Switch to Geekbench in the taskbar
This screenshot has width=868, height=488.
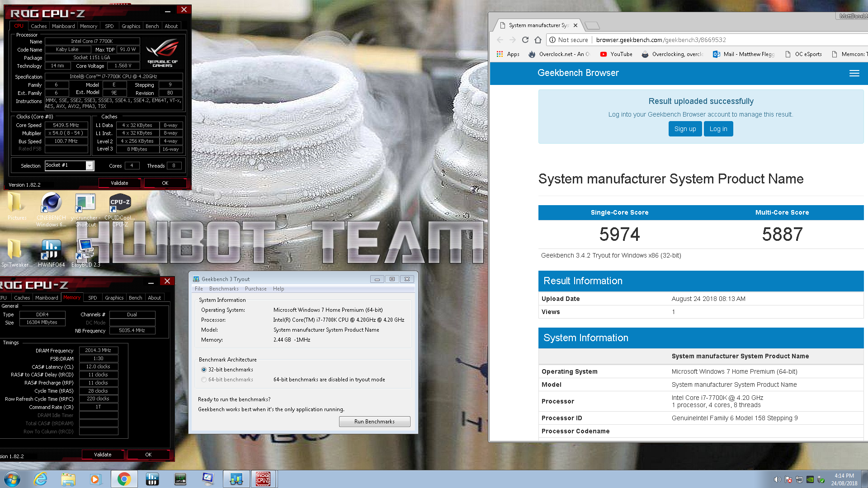point(236,479)
